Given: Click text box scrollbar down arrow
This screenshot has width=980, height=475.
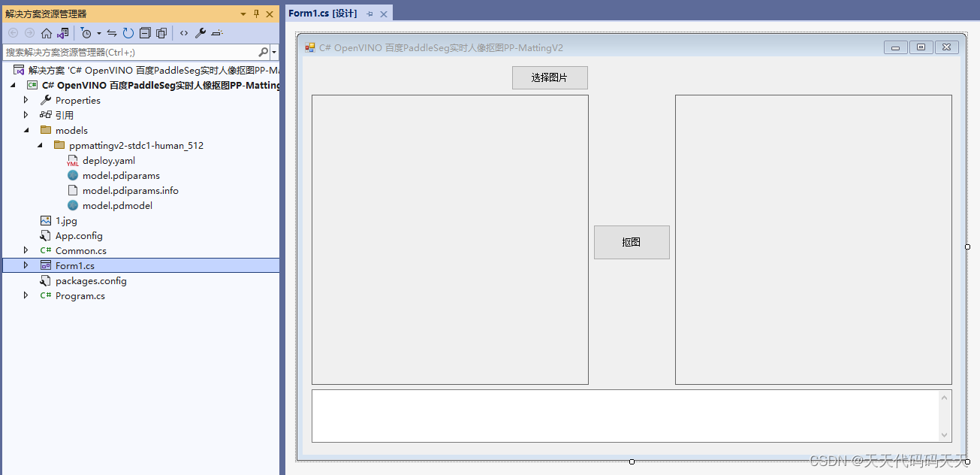Looking at the screenshot, I should 945,435.
